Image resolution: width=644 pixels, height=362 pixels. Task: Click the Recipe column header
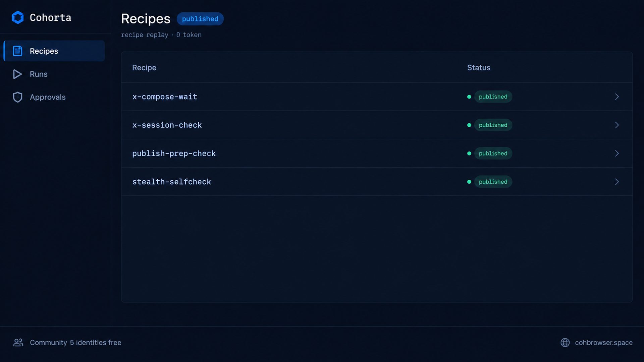point(144,68)
